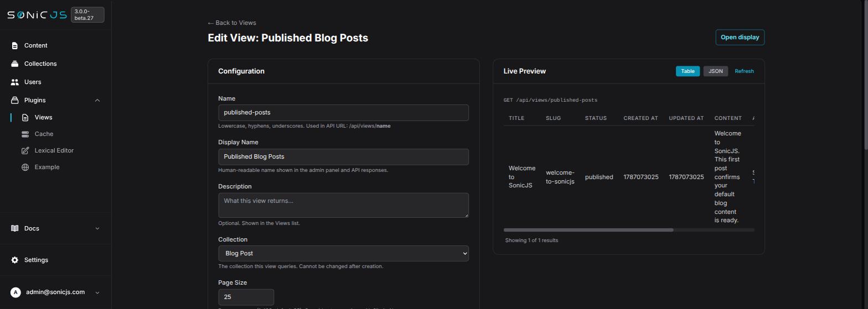Click the Collections stack icon

pyautogui.click(x=15, y=64)
